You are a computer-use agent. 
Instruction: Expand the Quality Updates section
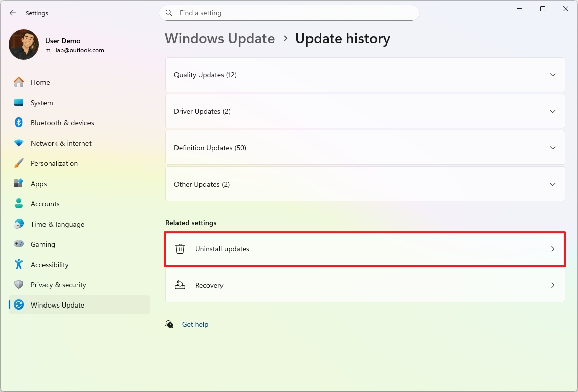pos(553,74)
